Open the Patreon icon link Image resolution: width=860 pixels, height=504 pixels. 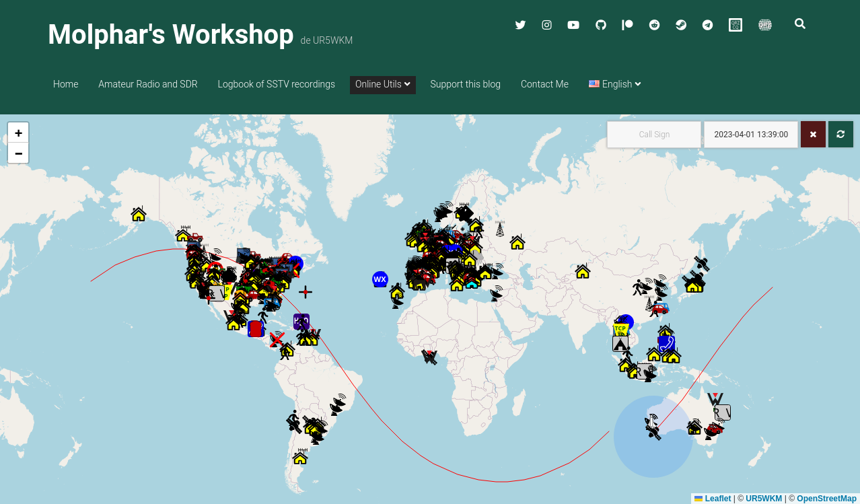(x=627, y=25)
